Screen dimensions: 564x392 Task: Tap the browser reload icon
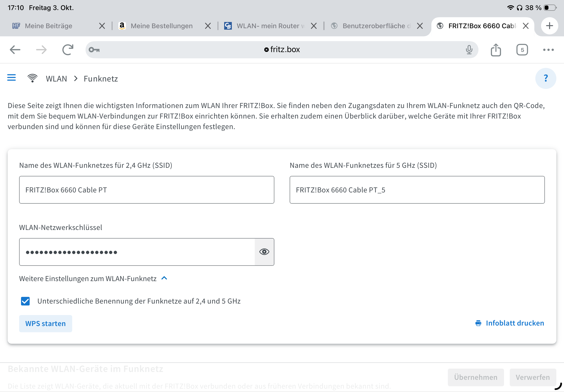pos(68,50)
